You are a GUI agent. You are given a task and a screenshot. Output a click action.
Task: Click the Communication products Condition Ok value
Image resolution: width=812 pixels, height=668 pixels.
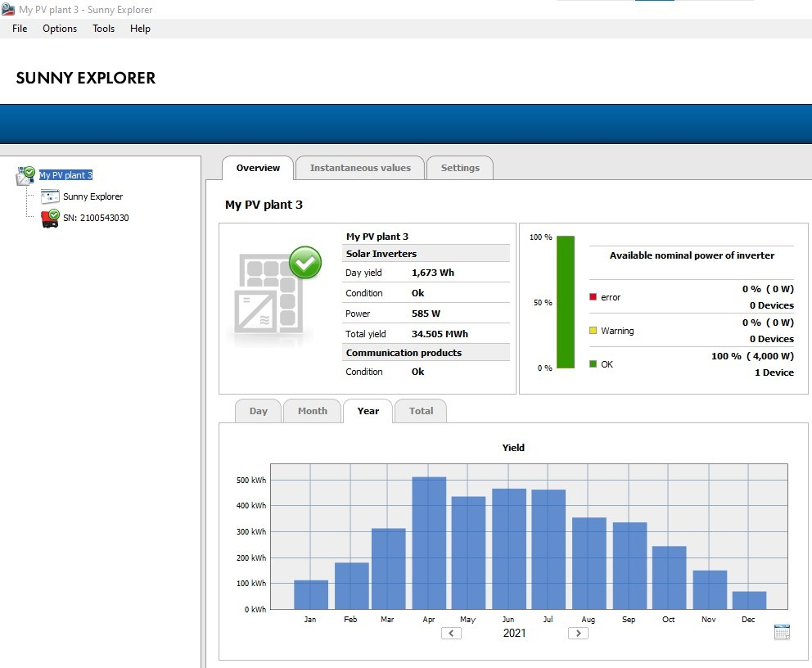[x=418, y=372]
